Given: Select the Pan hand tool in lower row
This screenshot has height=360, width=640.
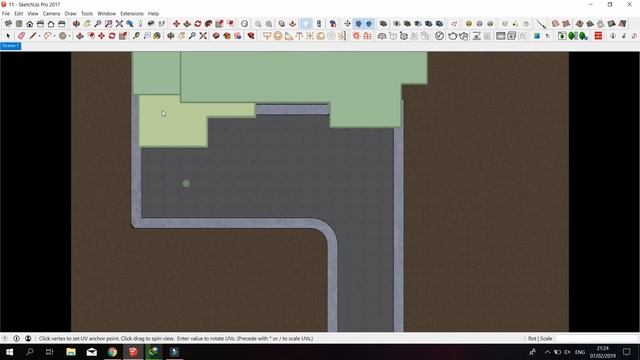Looking at the screenshot, I should 181,36.
